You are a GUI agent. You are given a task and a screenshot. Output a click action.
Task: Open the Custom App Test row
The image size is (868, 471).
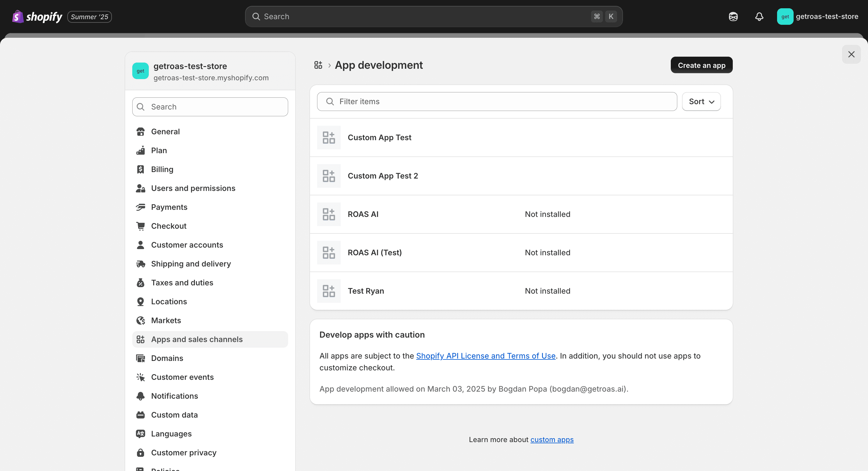[x=521, y=138]
